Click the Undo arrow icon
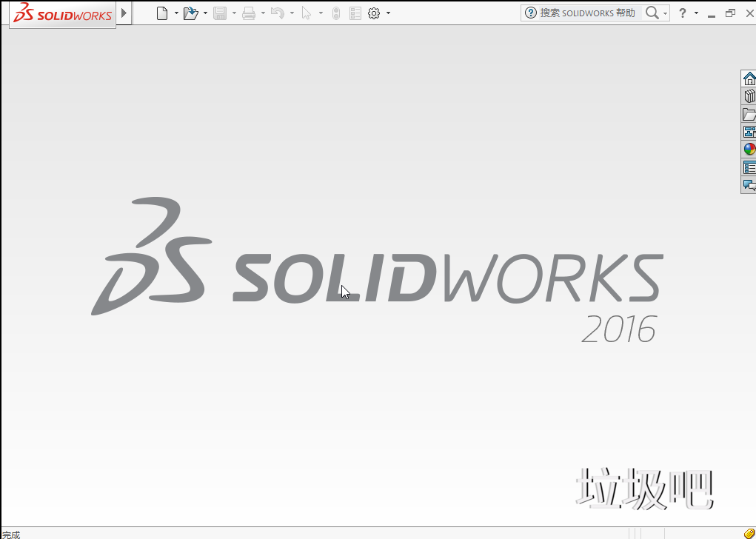Screen dimensions: 756x539 (x=278, y=13)
